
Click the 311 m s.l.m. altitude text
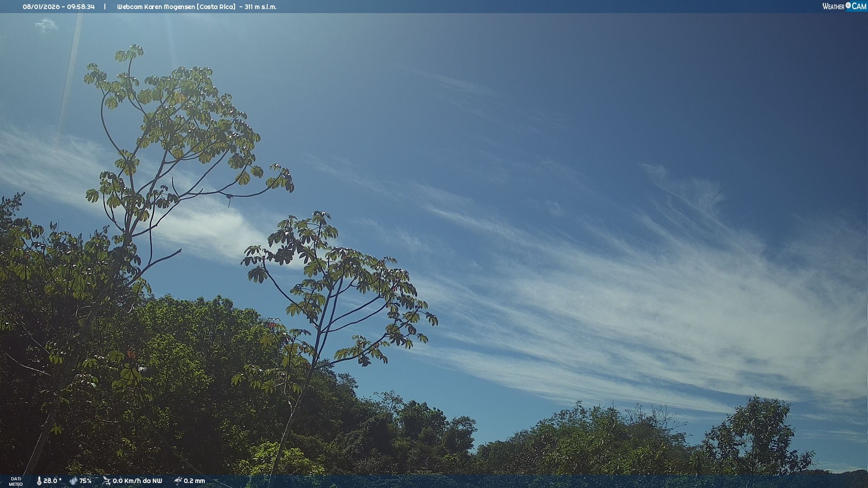pyautogui.click(x=260, y=7)
